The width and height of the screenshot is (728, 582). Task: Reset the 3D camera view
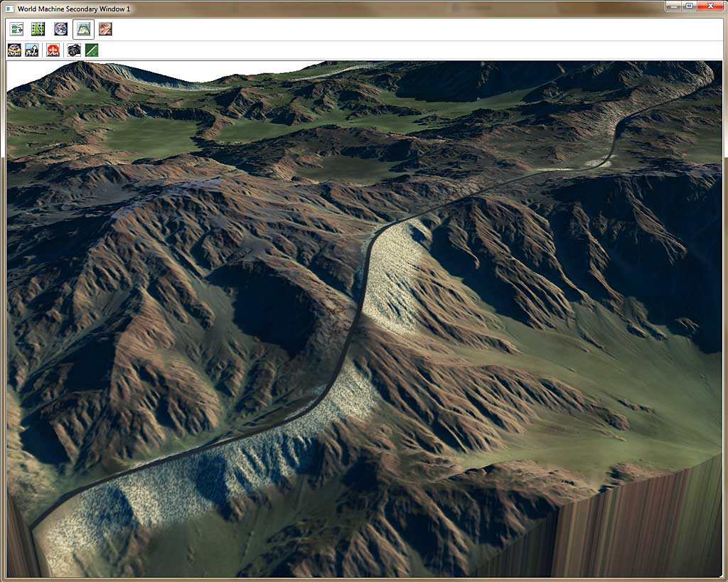[x=53, y=50]
